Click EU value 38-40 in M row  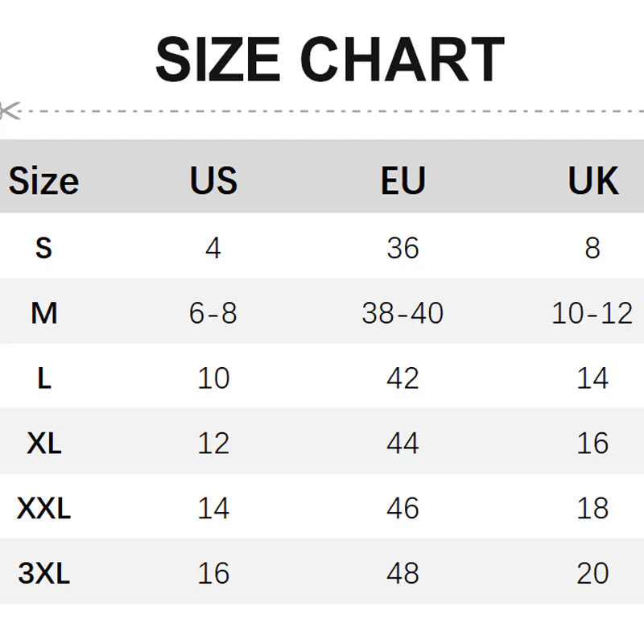pos(402,313)
